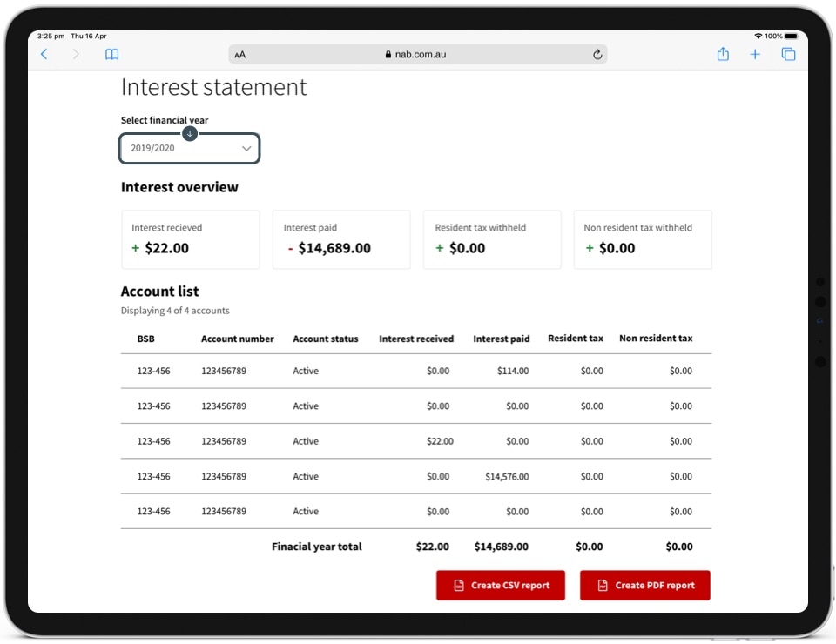This screenshot has height=644, width=836.
Task: Select the Resident tax withheld card
Action: [491, 239]
